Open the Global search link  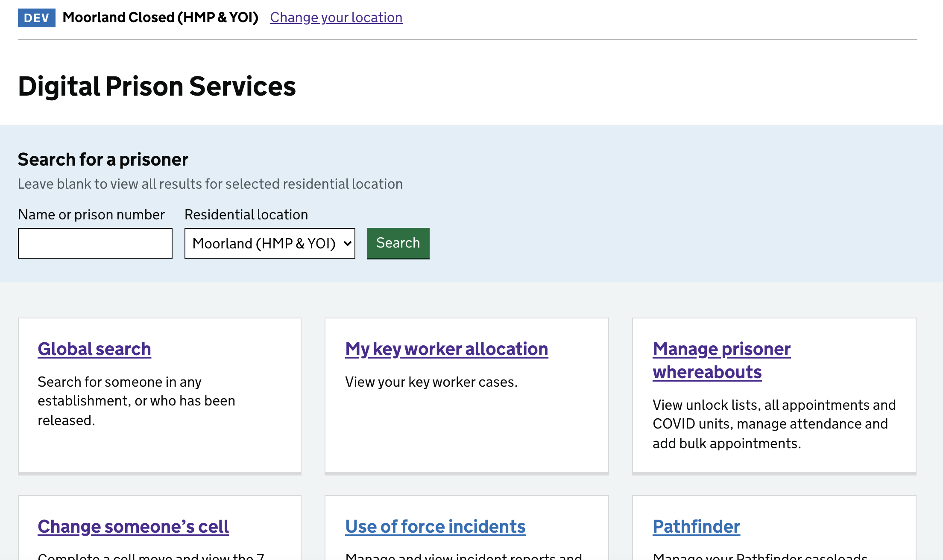pyautogui.click(x=94, y=349)
